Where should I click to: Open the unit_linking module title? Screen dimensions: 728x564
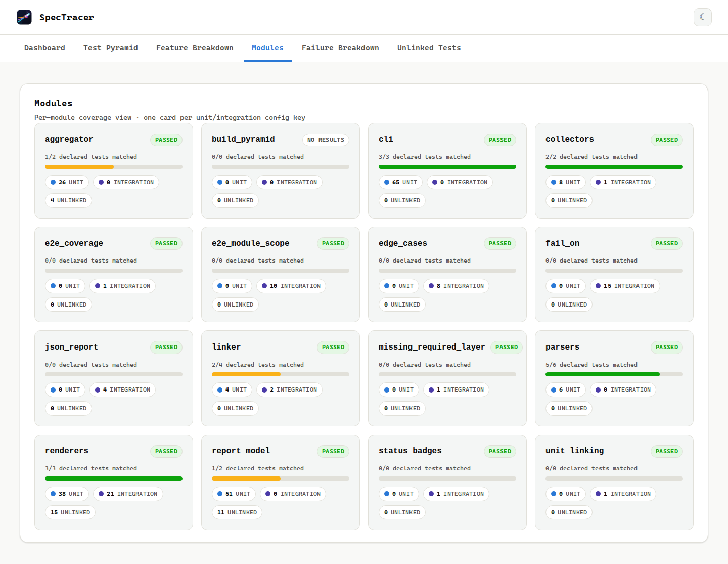click(575, 451)
